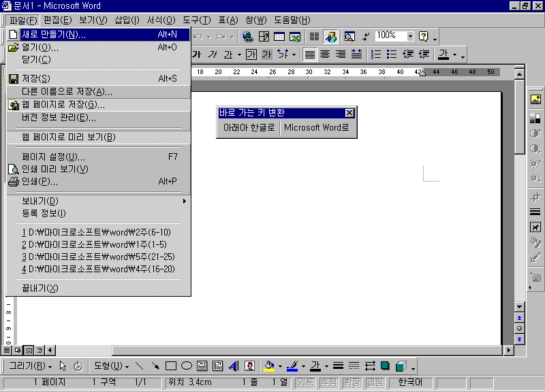Click the Columns icon
545x392 pixels.
tap(314, 37)
